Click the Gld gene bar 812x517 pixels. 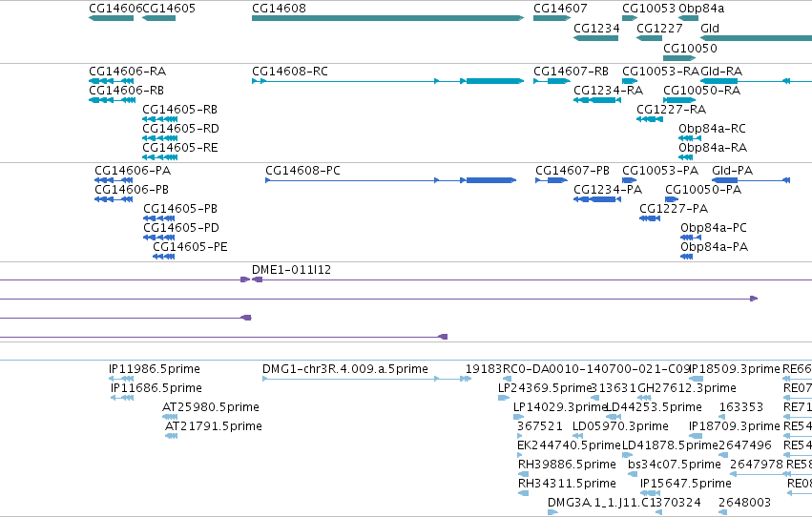pyautogui.click(x=756, y=38)
